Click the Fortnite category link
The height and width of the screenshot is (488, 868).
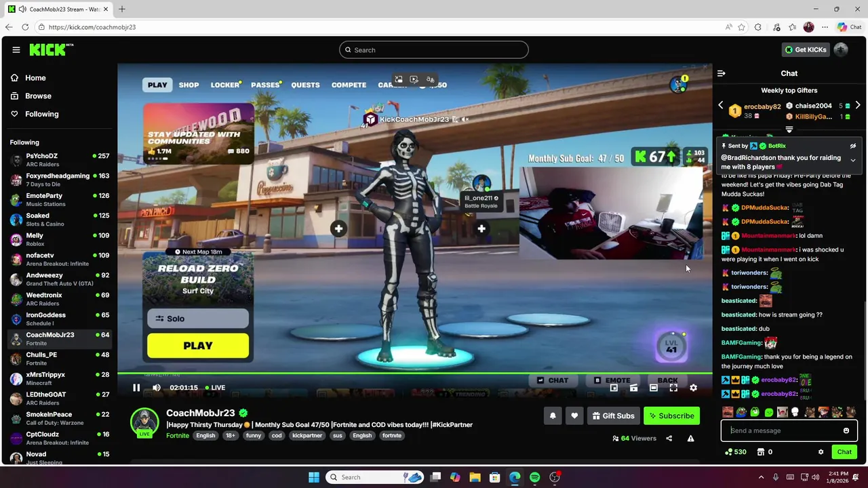(178, 436)
